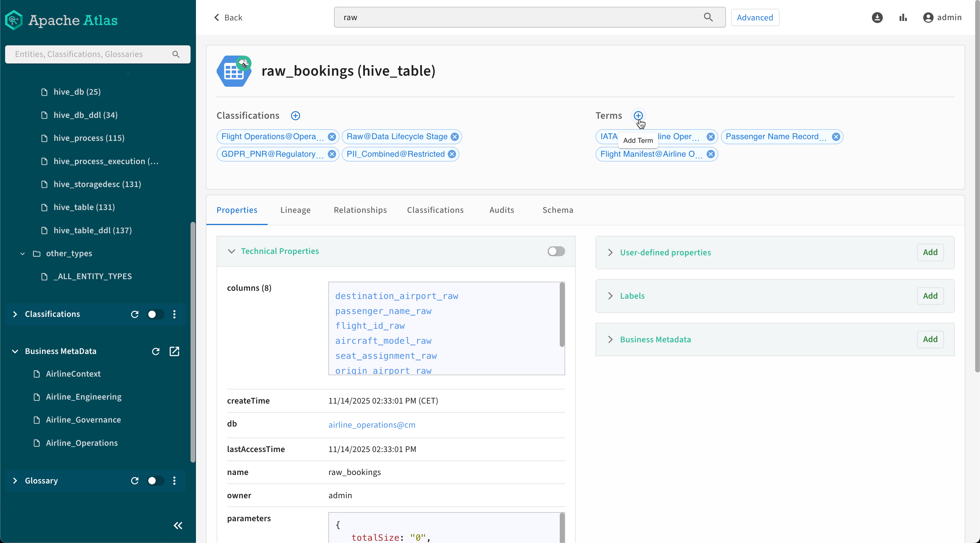Click the columns list scrollbar

tap(561, 315)
